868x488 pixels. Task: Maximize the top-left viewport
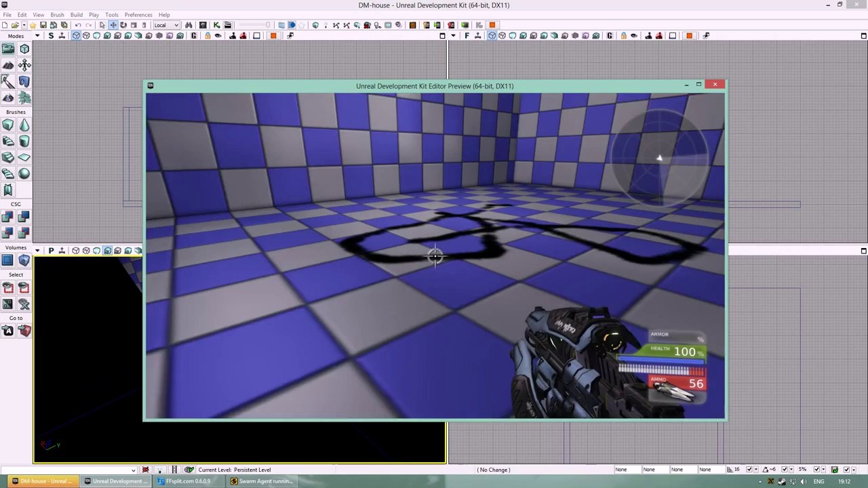pyautogui.click(x=443, y=35)
